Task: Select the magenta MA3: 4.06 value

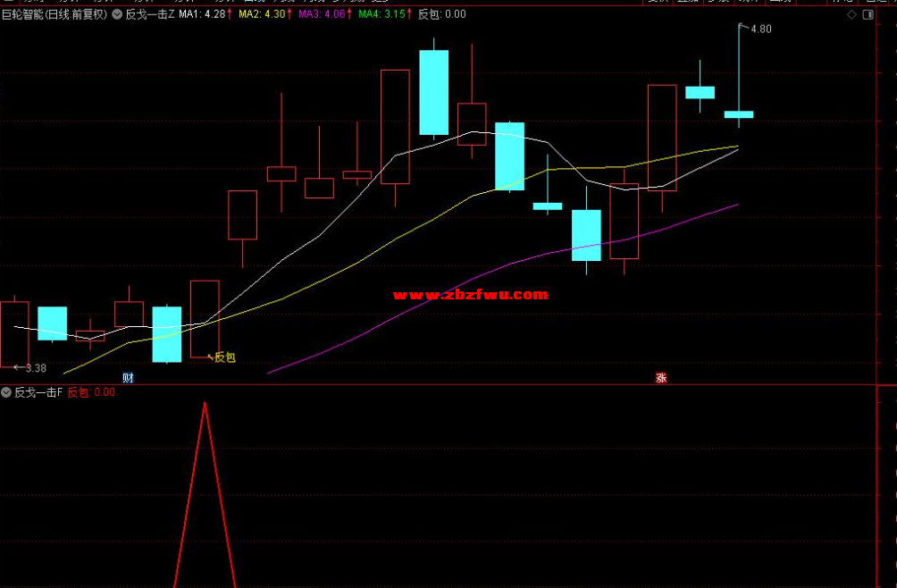Action: coord(322,14)
